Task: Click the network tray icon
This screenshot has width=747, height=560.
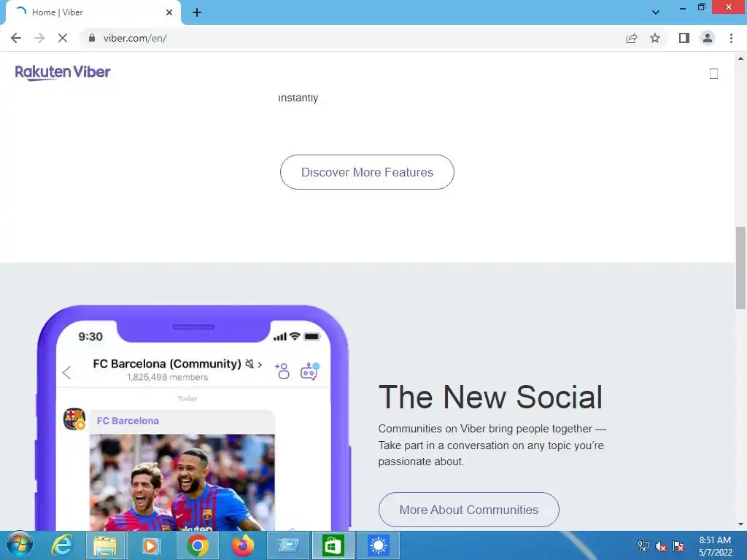Action: point(643,546)
